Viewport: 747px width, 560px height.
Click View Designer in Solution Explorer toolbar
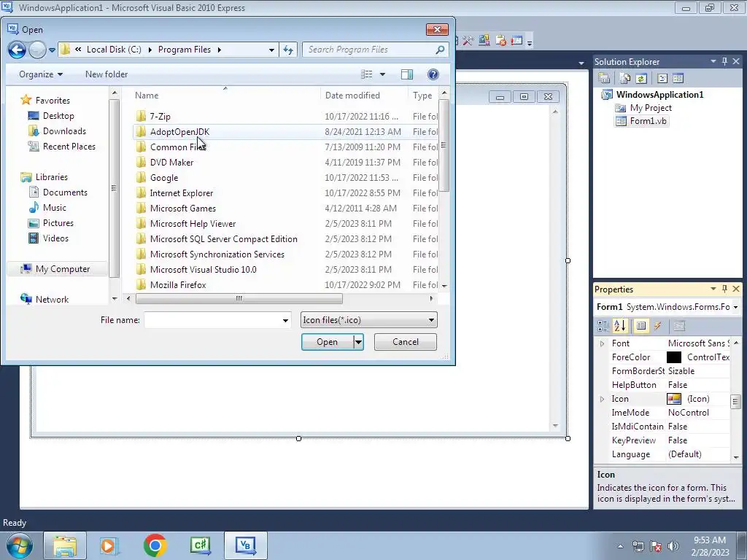click(x=678, y=78)
